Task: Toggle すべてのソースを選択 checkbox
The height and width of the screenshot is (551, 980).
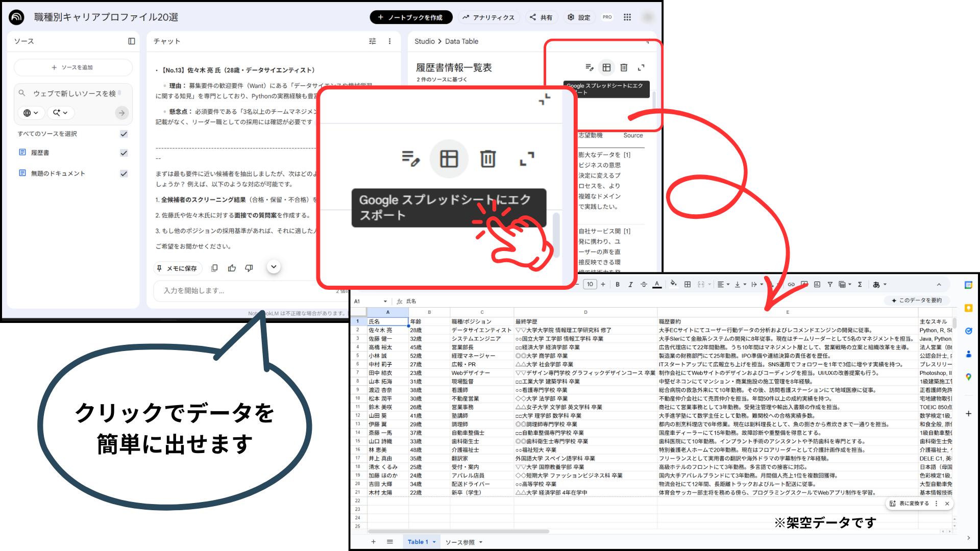Action: pos(124,134)
